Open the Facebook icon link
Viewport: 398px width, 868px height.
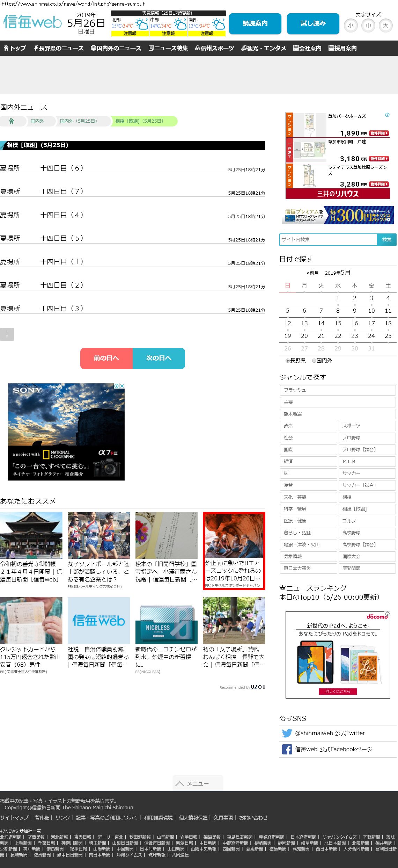pyautogui.click(x=287, y=749)
